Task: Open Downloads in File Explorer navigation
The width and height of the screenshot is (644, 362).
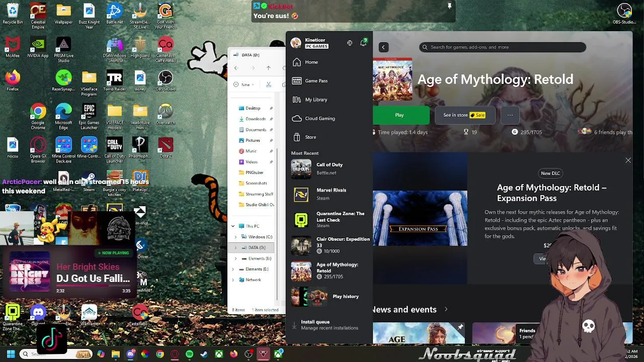Action: [256, 119]
